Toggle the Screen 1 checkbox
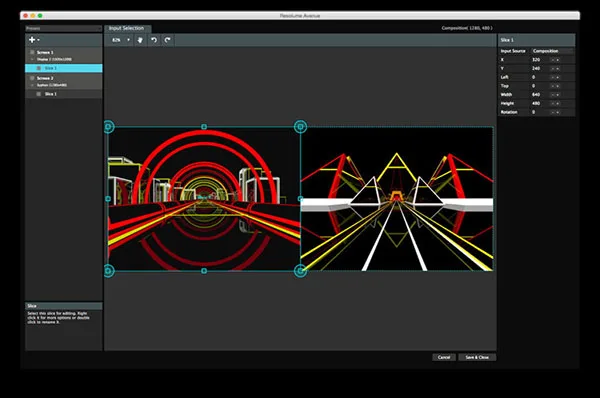The width and height of the screenshot is (600, 398). point(32,52)
